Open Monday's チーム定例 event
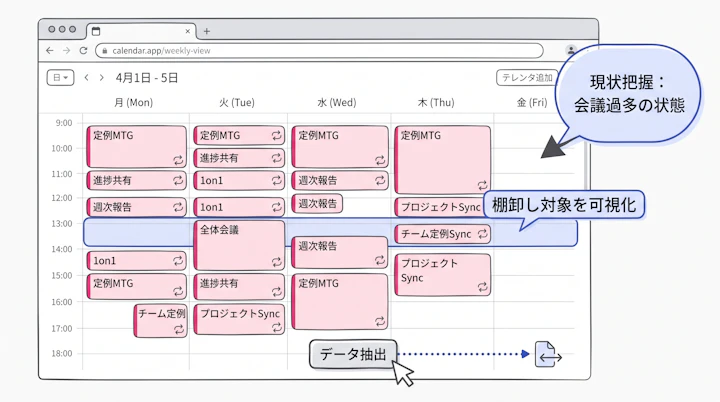Viewport: 720px width, 402px height. coord(161,321)
